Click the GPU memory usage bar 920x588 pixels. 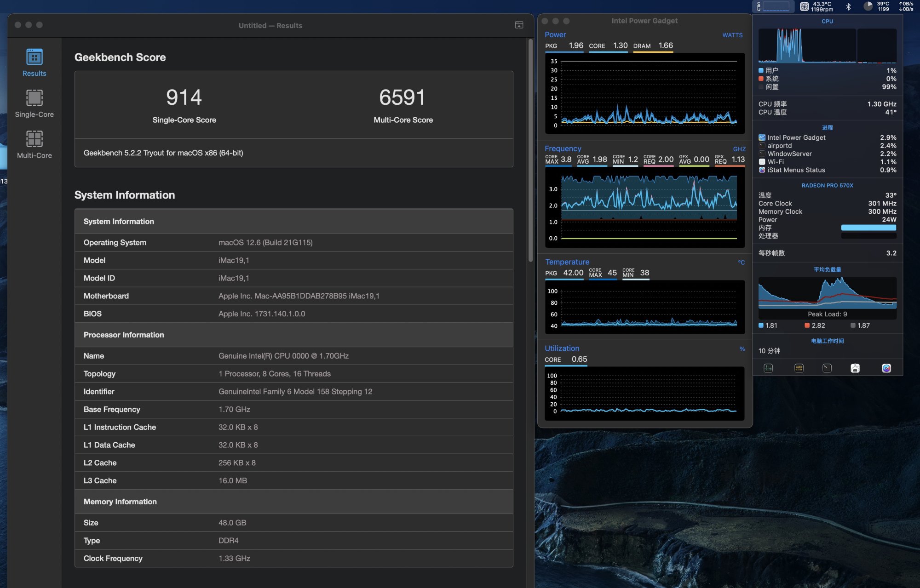coord(868,228)
